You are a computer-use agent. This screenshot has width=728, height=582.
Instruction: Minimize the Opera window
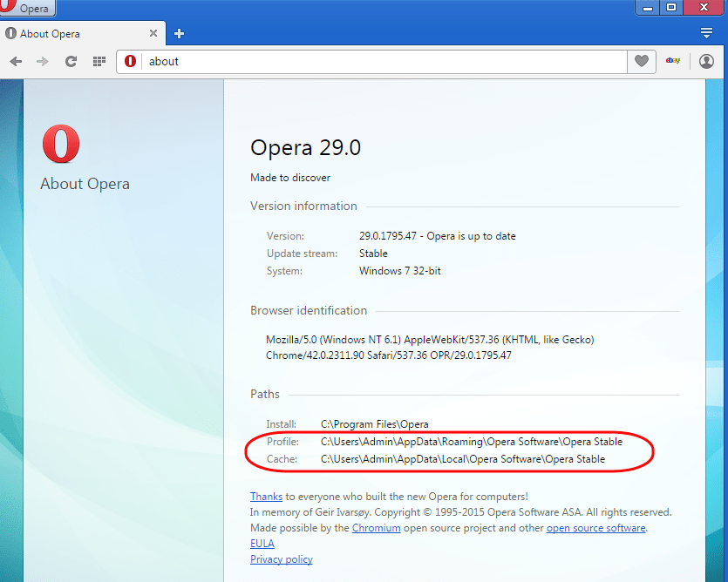point(648,8)
